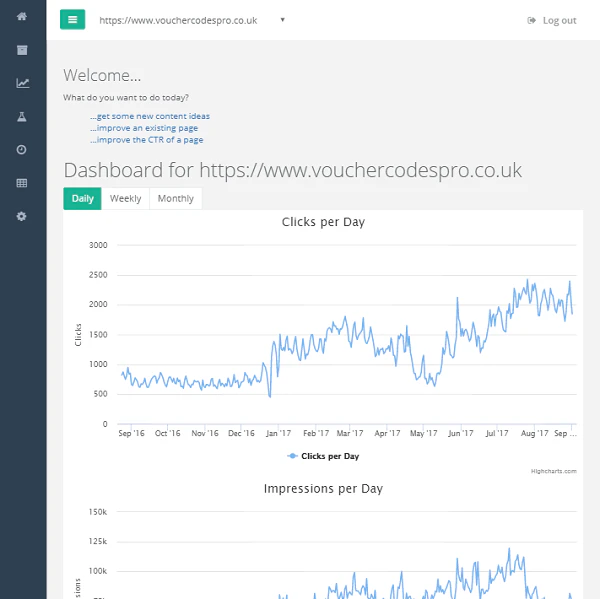Open the home icon in sidebar
The height and width of the screenshot is (599, 600).
point(22,16)
